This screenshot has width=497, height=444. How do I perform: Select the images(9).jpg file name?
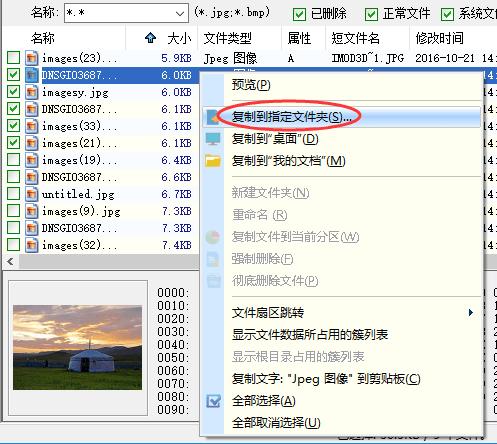(81, 211)
